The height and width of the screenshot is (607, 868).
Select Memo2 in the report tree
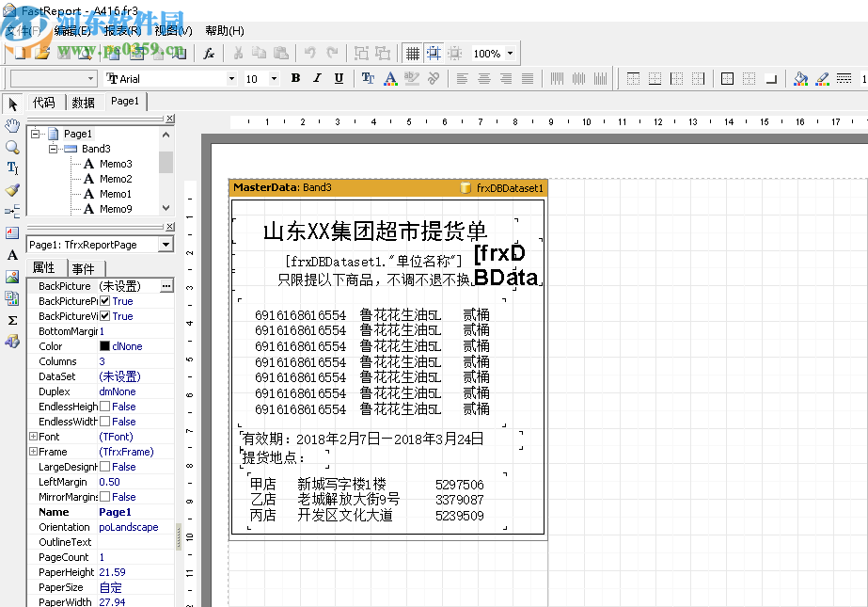116,179
